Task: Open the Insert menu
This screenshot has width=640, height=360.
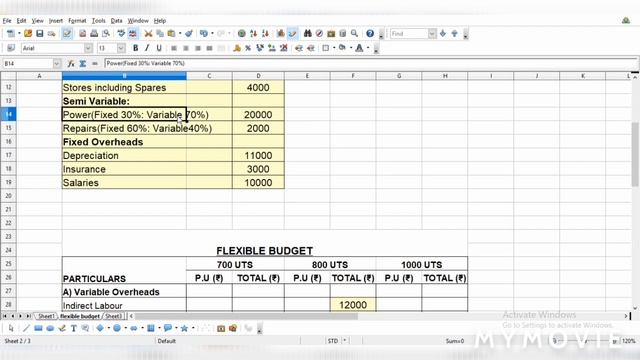Action: tap(56, 21)
